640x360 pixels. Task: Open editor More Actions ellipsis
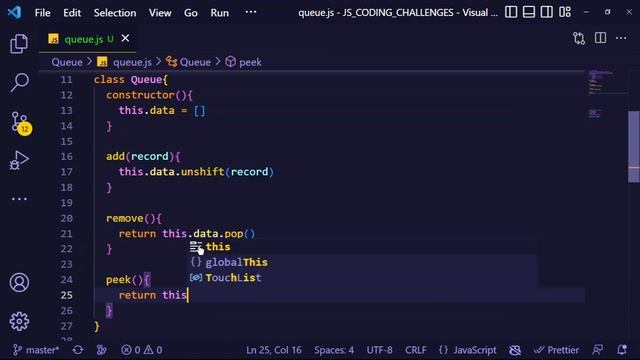coord(621,38)
